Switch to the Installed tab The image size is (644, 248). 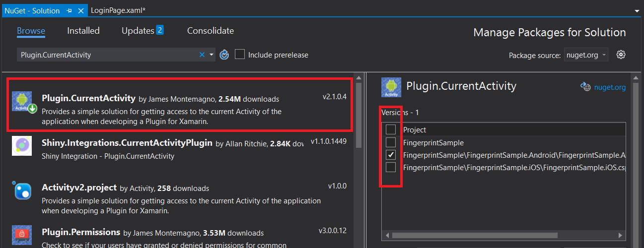83,31
